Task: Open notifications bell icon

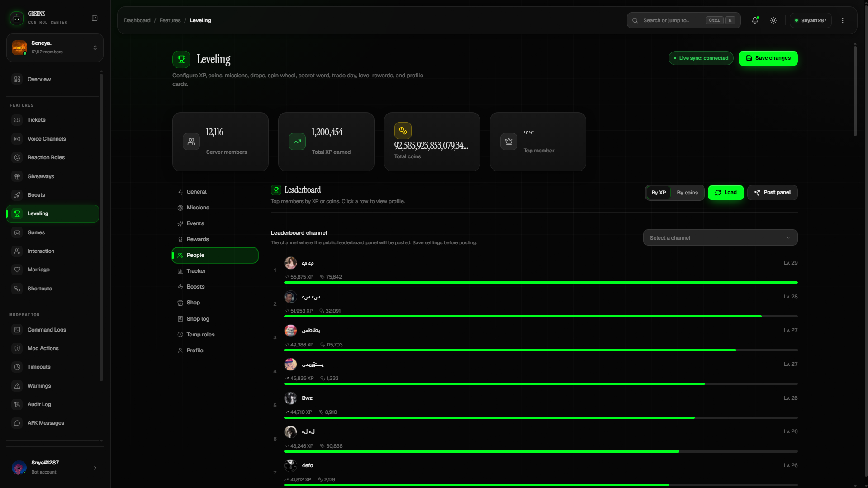Action: [755, 20]
